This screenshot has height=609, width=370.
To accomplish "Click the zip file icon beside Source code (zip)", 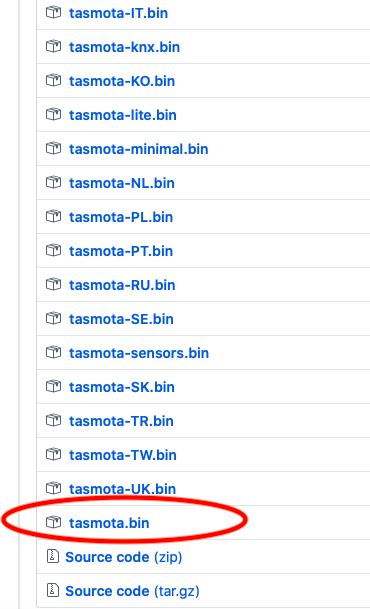I will click(x=52, y=557).
